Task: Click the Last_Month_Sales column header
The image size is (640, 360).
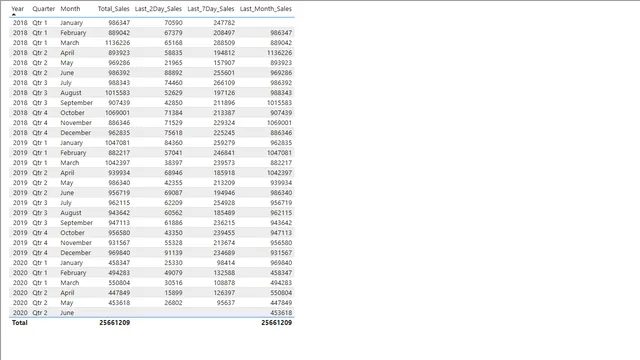Action: [x=266, y=9]
